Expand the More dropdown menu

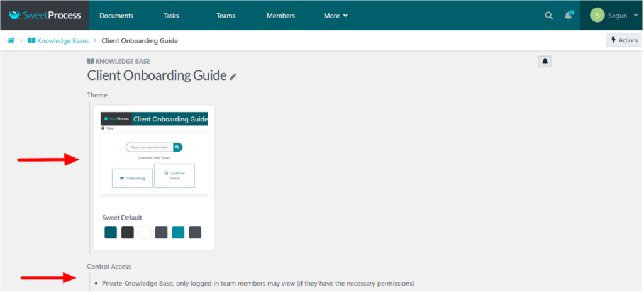336,16
